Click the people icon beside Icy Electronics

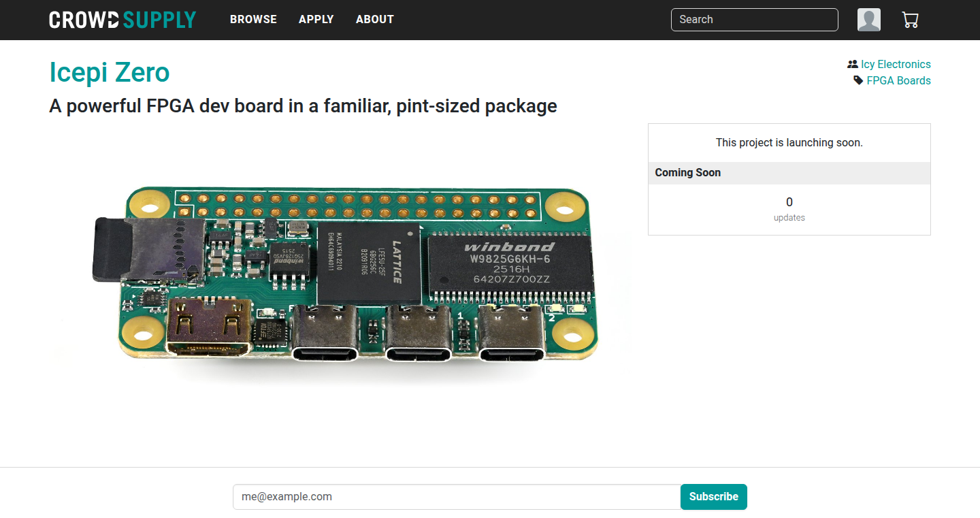pyautogui.click(x=852, y=64)
